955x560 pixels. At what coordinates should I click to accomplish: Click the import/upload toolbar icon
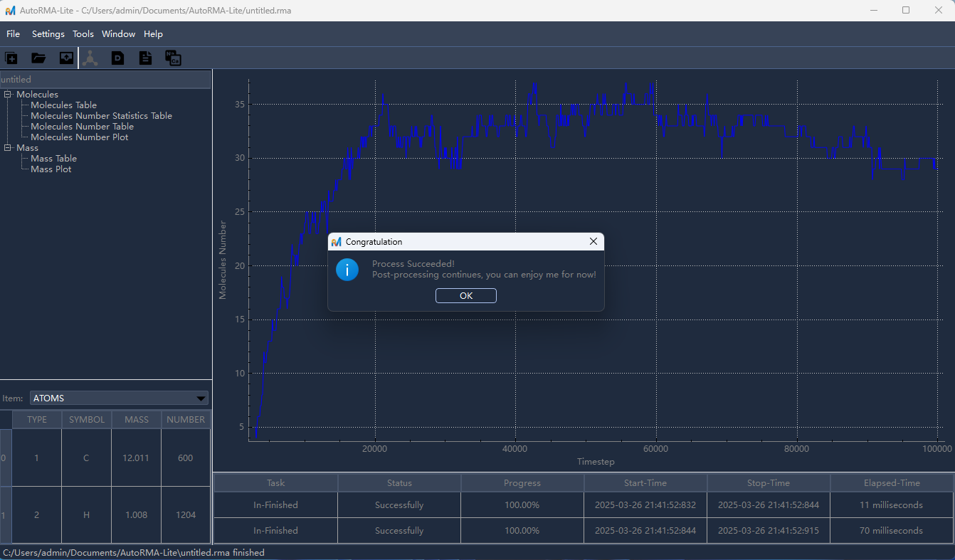pyautogui.click(x=66, y=58)
